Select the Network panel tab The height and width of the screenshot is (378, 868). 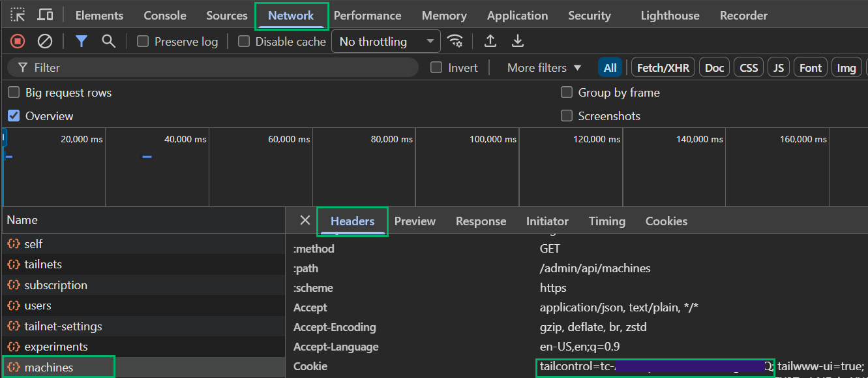pyautogui.click(x=291, y=15)
